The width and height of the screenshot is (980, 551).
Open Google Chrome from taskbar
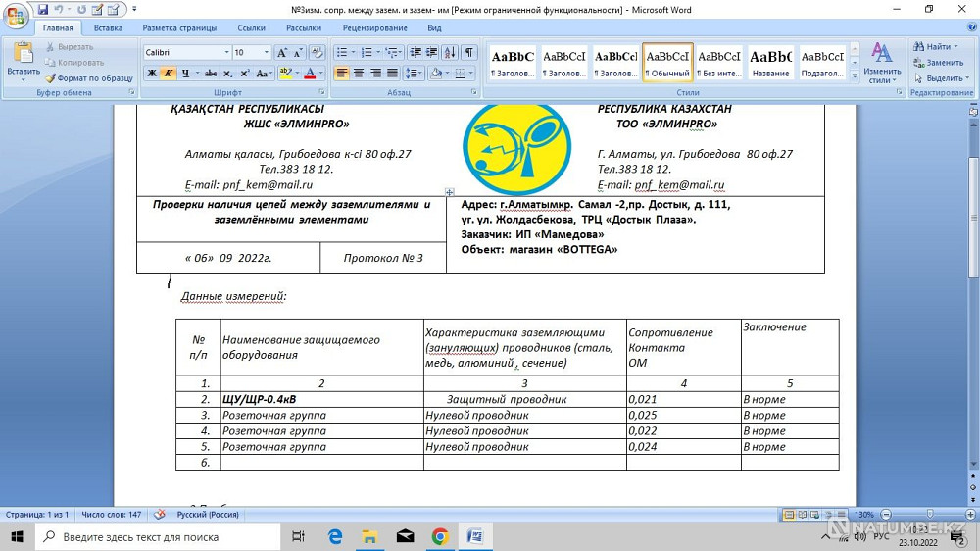click(440, 536)
